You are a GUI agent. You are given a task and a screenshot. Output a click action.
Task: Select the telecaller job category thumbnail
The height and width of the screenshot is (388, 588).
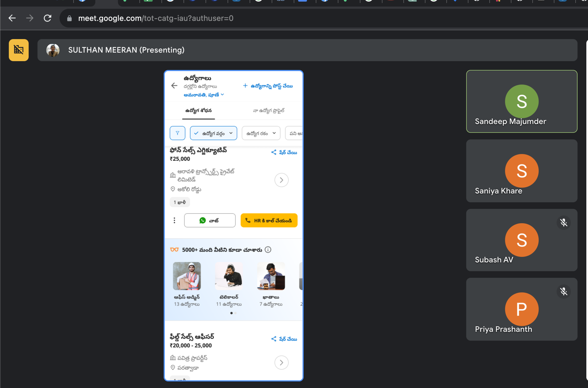(229, 276)
